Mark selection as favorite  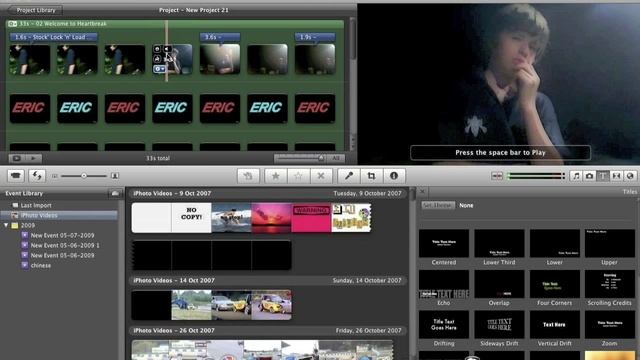(276, 176)
